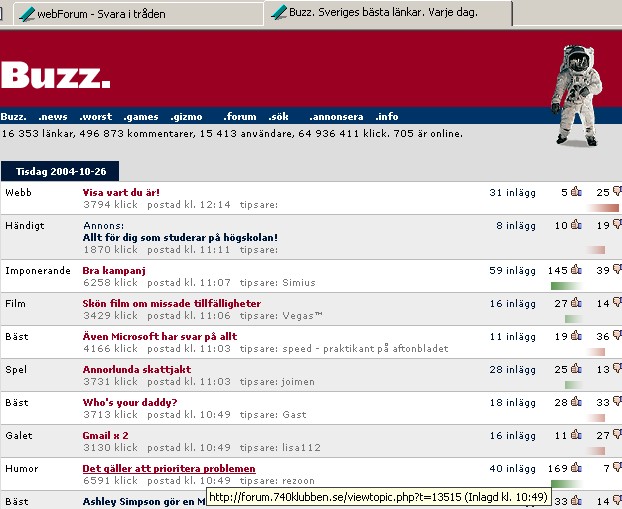This screenshot has height=509, width=622.
Task: Open ad link 'Allt för dig som studerar på högskolan!'
Action: click(180, 238)
